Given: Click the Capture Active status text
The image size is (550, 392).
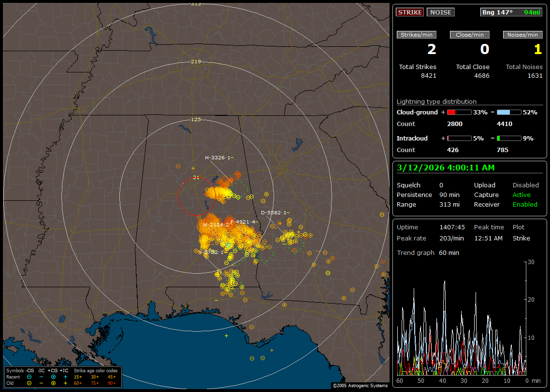Looking at the screenshot, I should point(521,195).
